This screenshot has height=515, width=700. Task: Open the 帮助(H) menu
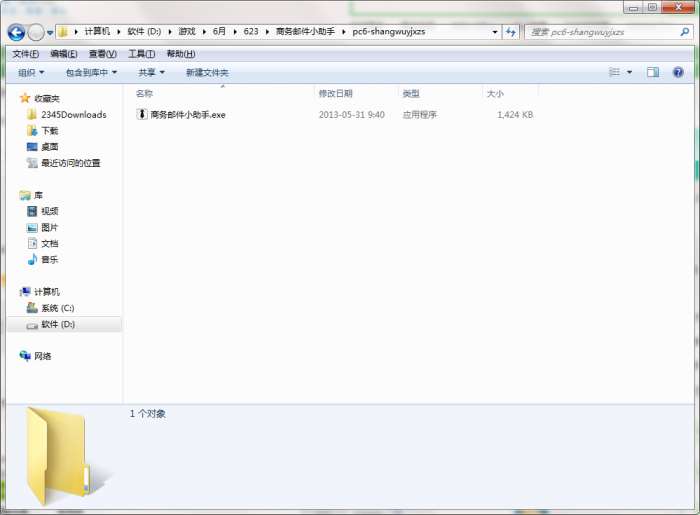tap(181, 54)
